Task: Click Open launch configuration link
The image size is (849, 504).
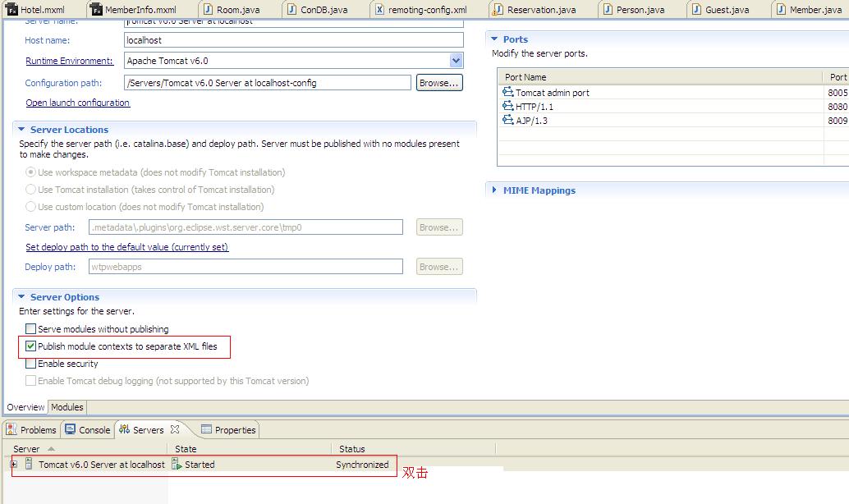Action: coord(77,103)
